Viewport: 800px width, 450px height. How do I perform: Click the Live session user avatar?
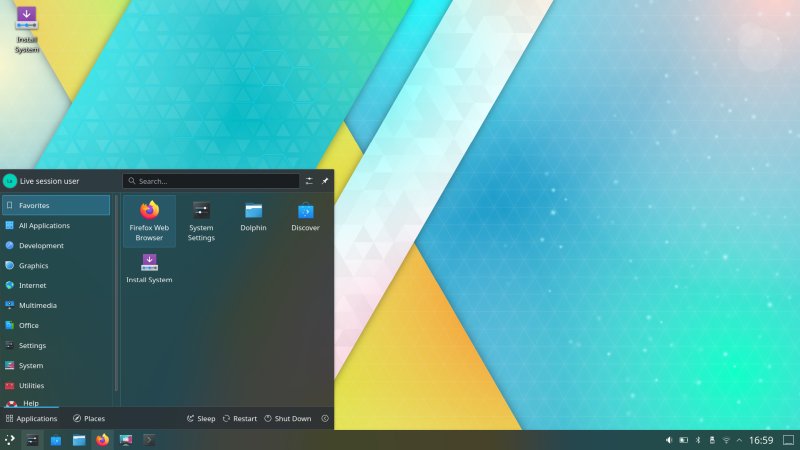click(x=10, y=181)
